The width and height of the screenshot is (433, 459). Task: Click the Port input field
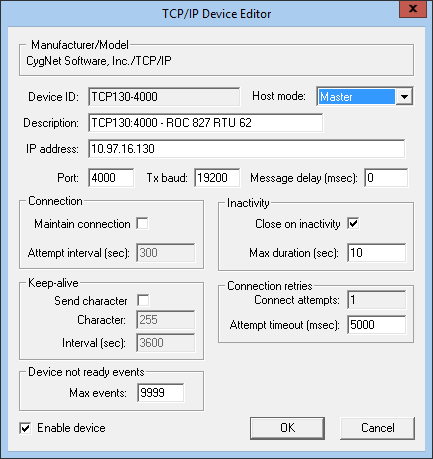111,178
